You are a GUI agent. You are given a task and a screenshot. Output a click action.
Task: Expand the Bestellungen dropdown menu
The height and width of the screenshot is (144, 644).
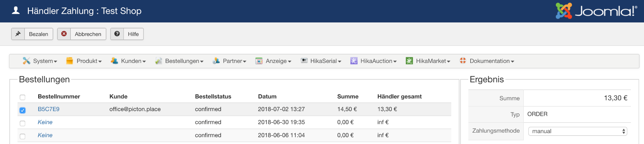(x=184, y=61)
